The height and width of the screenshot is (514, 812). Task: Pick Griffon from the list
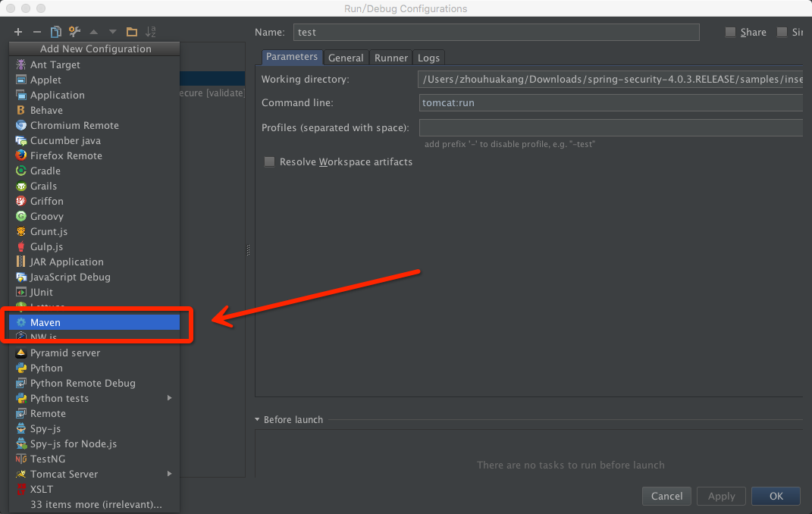94,202
